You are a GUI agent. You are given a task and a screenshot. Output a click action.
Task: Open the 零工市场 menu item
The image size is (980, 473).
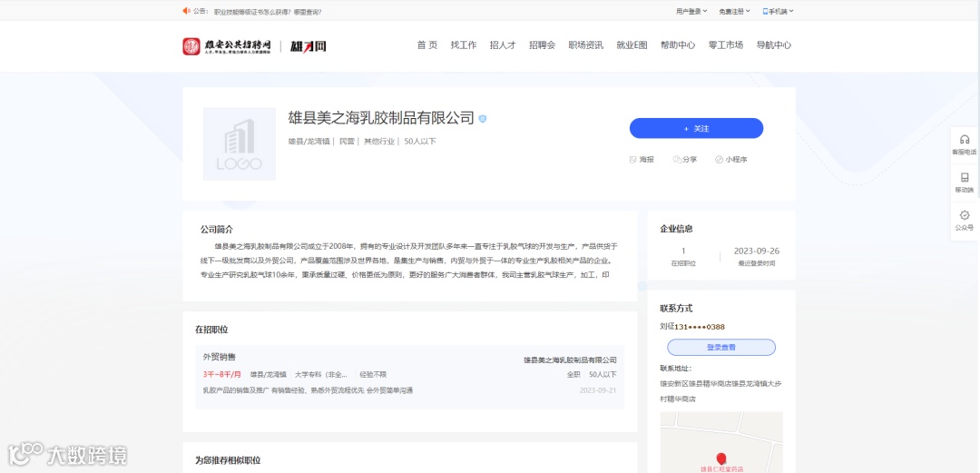[726, 45]
